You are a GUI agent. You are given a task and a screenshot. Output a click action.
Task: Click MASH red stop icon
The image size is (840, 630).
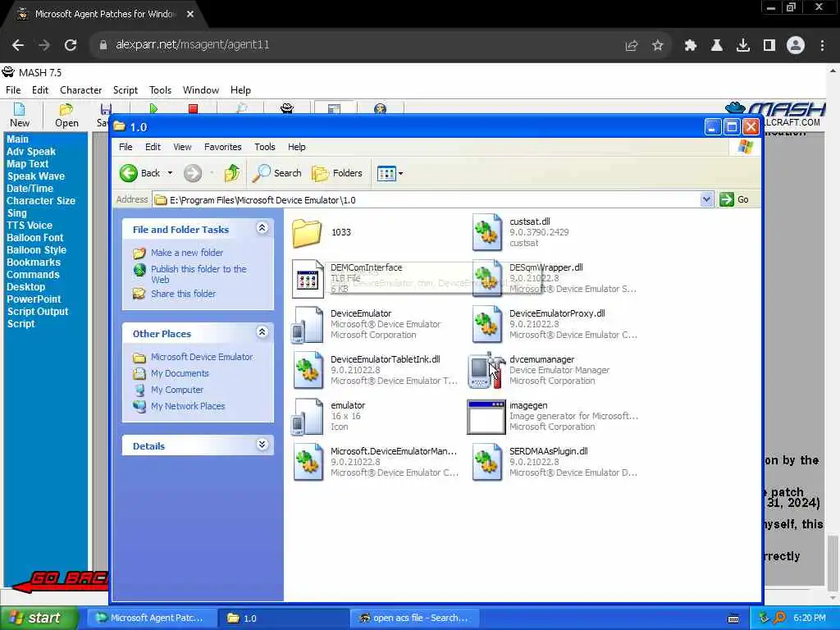pyautogui.click(x=194, y=109)
